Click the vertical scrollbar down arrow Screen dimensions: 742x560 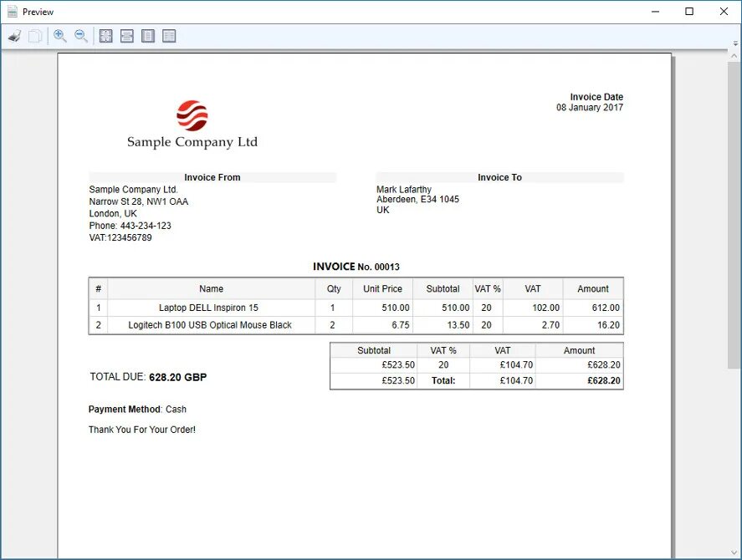734,552
